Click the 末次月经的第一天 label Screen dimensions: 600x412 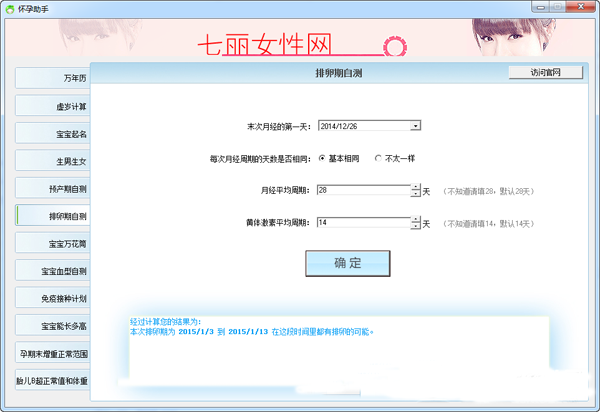pos(279,126)
